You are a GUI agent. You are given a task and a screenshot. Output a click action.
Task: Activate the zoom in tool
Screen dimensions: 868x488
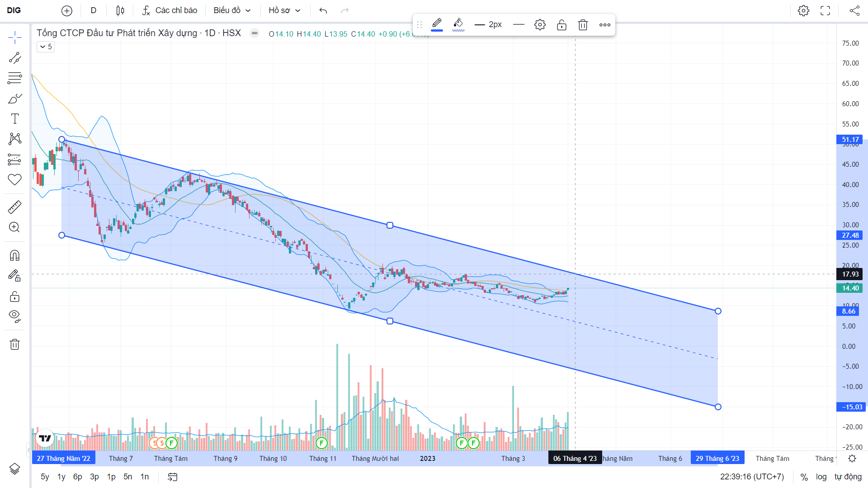pos(14,227)
